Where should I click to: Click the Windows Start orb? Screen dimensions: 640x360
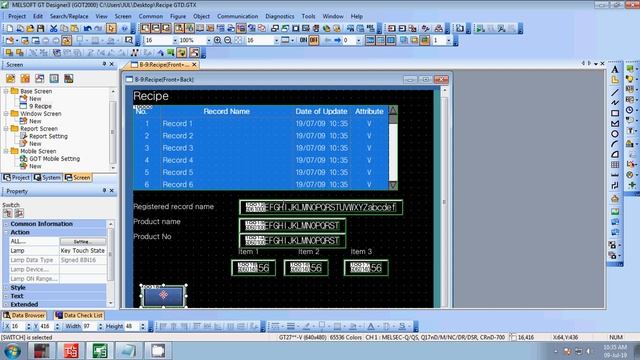(x=12, y=351)
